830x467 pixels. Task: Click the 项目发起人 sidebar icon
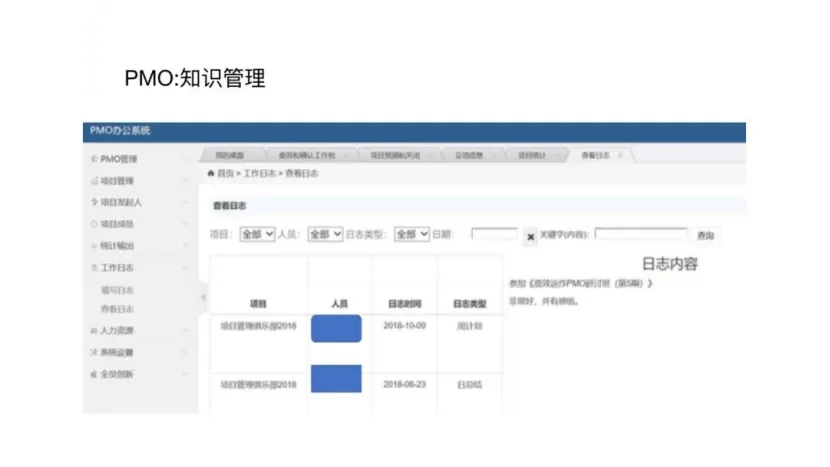coord(94,202)
